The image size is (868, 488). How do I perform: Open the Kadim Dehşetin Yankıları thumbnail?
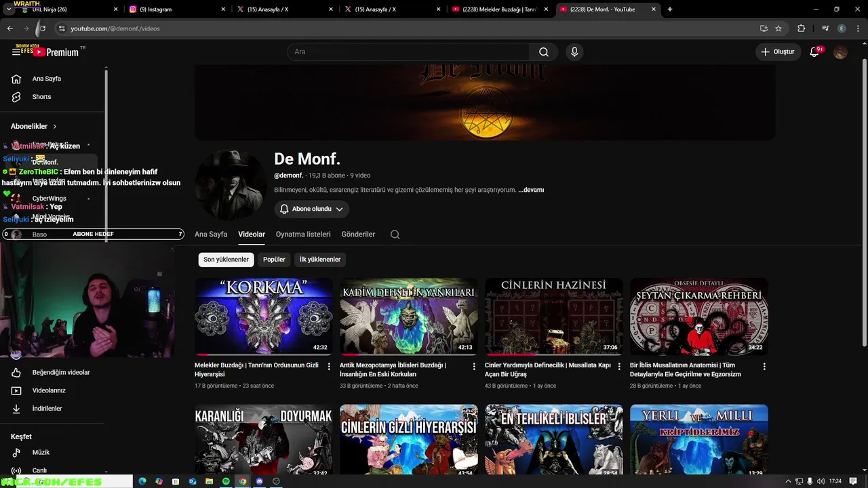point(409,317)
